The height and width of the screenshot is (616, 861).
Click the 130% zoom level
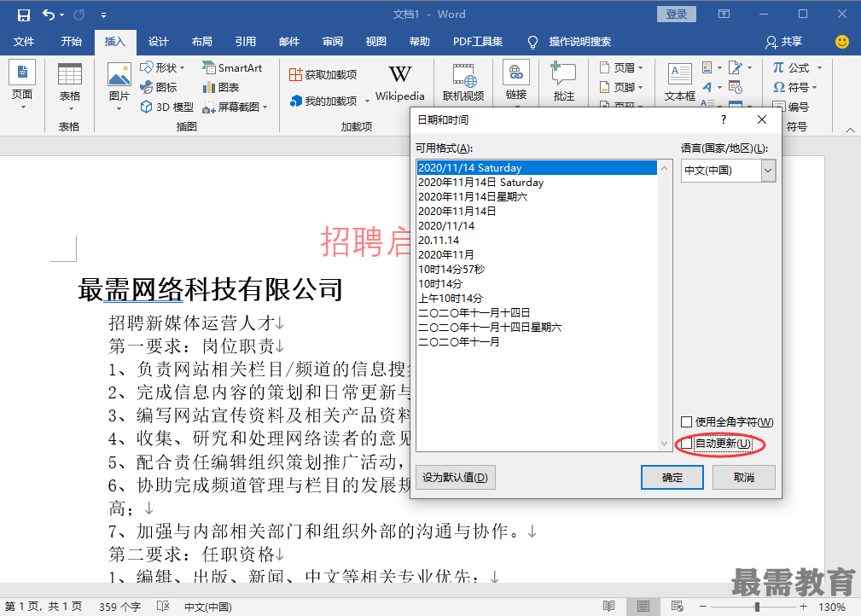(831, 607)
